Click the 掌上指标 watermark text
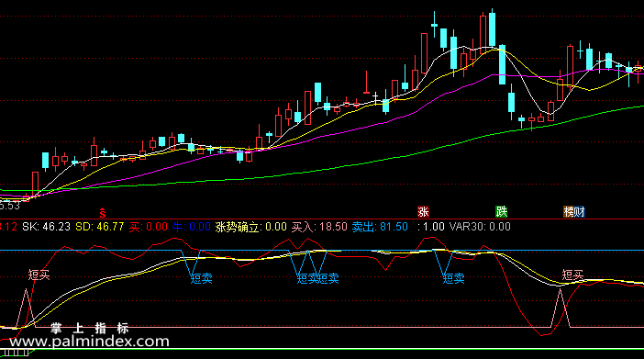Image resolution: width=644 pixels, height=359 pixels. tap(90, 328)
